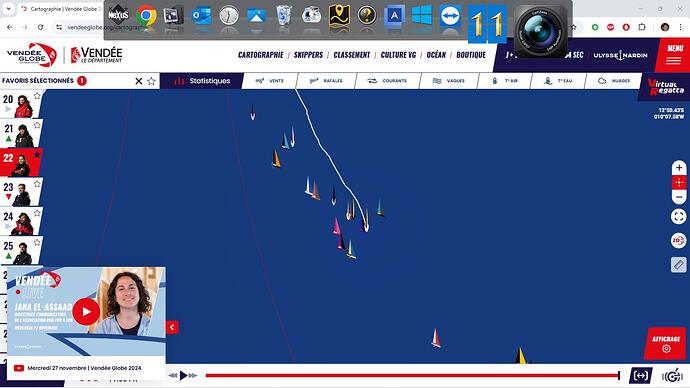
Task: Open the Cartographie menu item
Action: (x=261, y=55)
